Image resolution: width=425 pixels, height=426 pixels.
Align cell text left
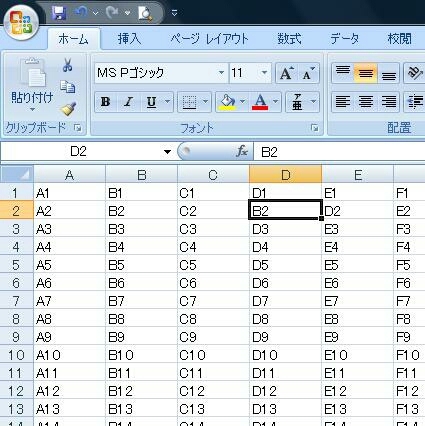coord(343,102)
